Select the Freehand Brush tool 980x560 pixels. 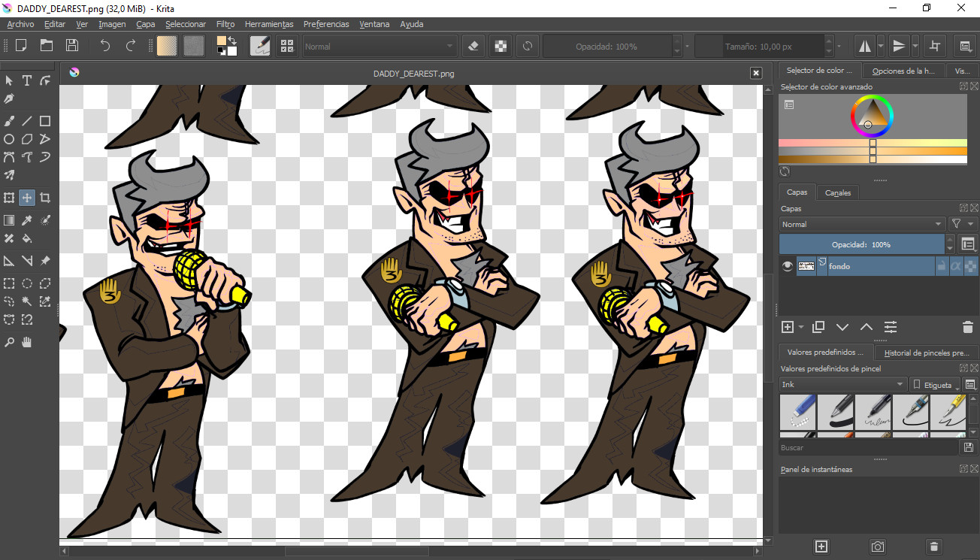(9, 121)
